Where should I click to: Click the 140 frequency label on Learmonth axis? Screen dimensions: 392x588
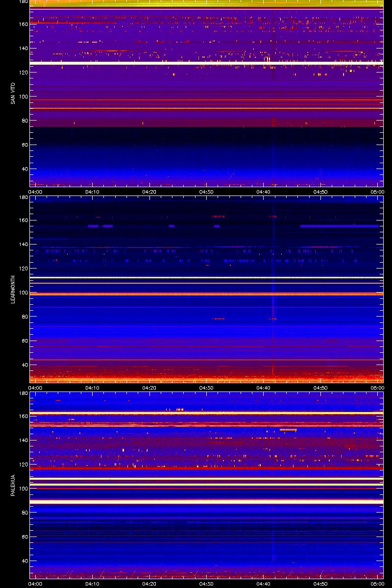23,244
